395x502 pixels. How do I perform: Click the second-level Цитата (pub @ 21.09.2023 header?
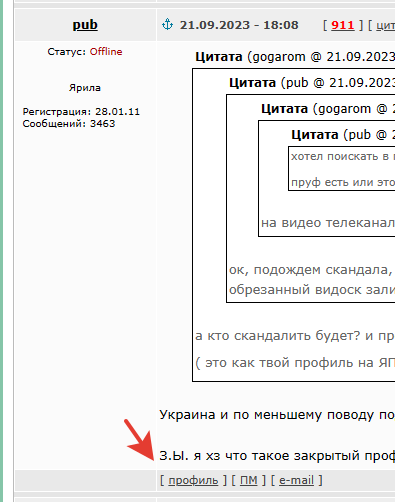coord(312,83)
